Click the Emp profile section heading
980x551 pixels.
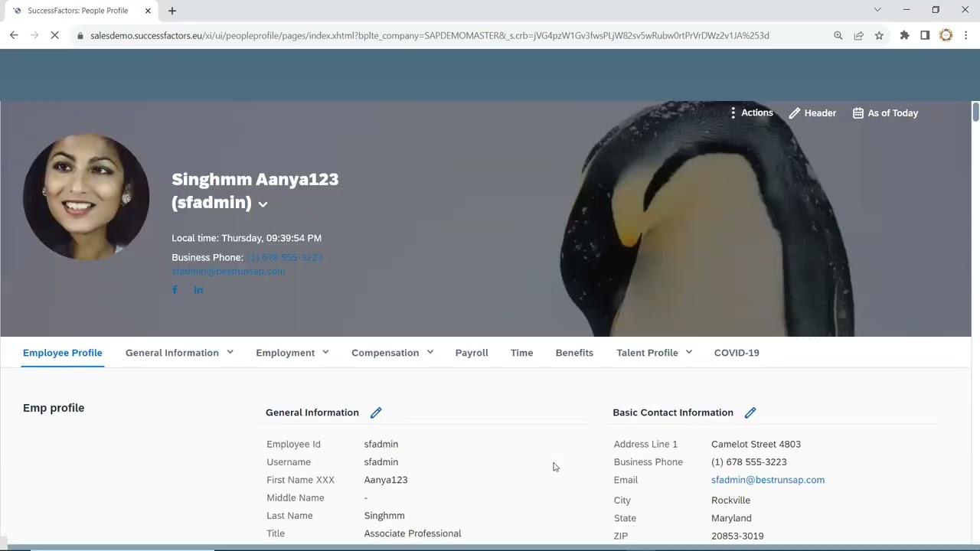coord(54,408)
